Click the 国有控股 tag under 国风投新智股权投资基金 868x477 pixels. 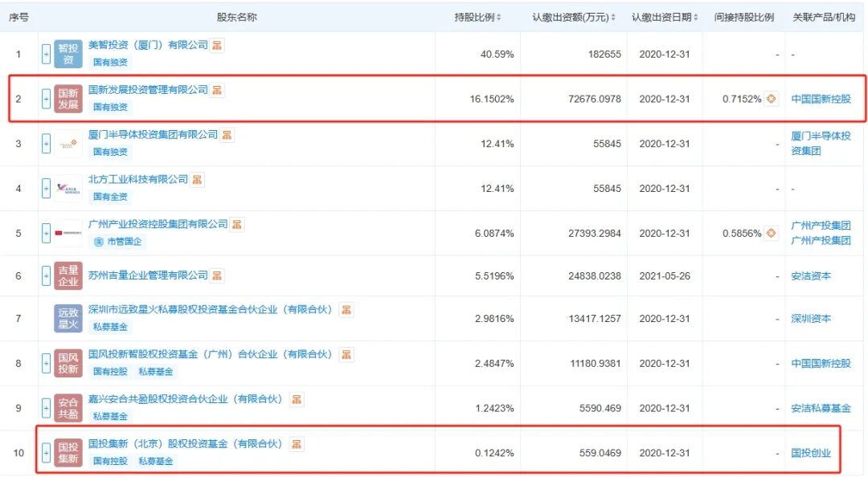coord(110,372)
